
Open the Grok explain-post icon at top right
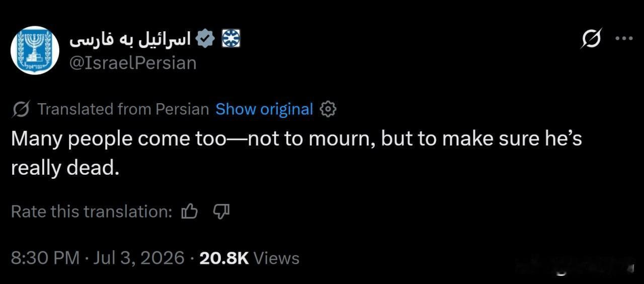tap(591, 39)
